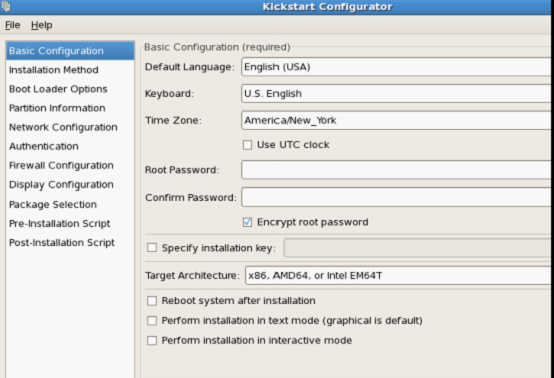
Task: Click the Basic Configuration (required) heading
Action: (x=217, y=47)
